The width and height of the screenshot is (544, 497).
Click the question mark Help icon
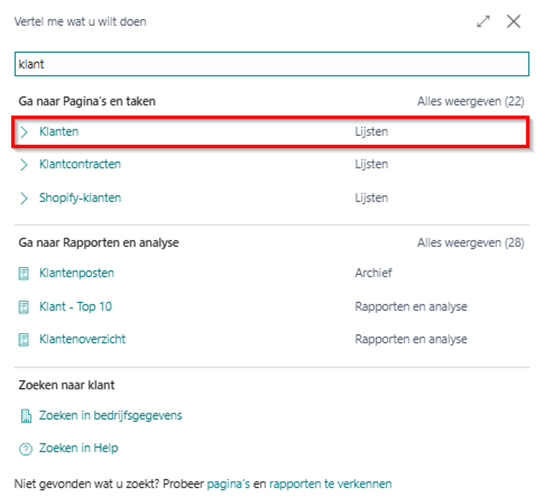26,449
